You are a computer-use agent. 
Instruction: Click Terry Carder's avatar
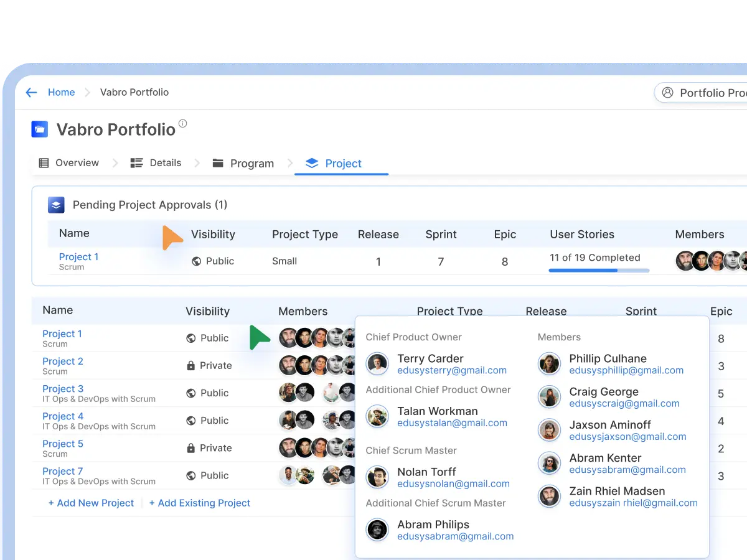click(x=377, y=364)
